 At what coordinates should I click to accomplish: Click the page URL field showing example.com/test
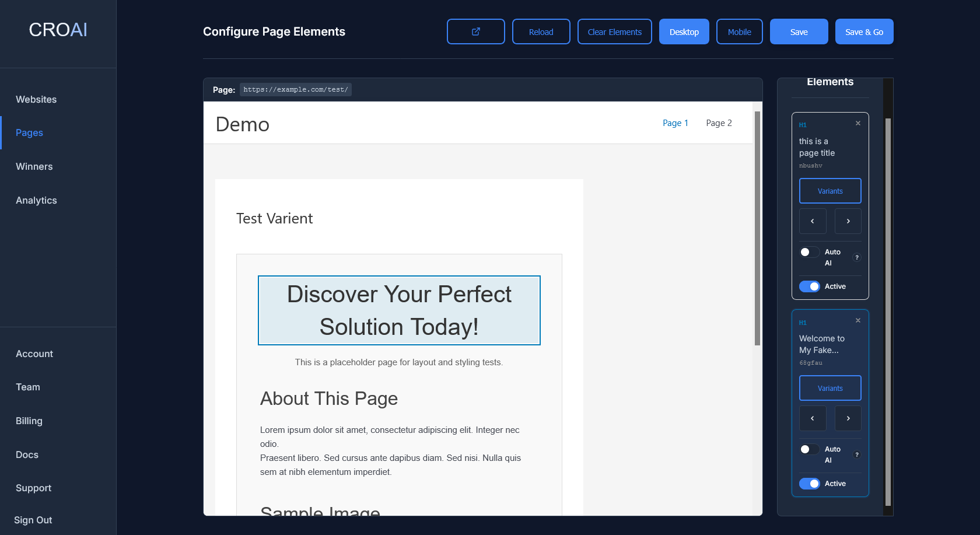coord(295,89)
